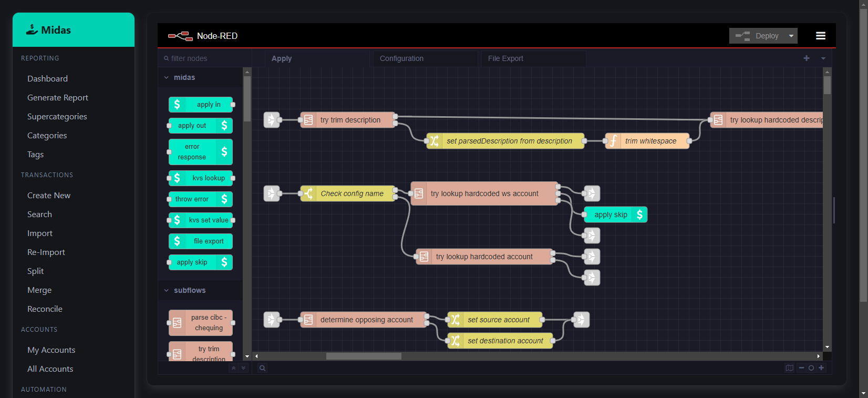This screenshot has height=398, width=868.
Task: Select the kvs set value palette node
Action: (201, 220)
